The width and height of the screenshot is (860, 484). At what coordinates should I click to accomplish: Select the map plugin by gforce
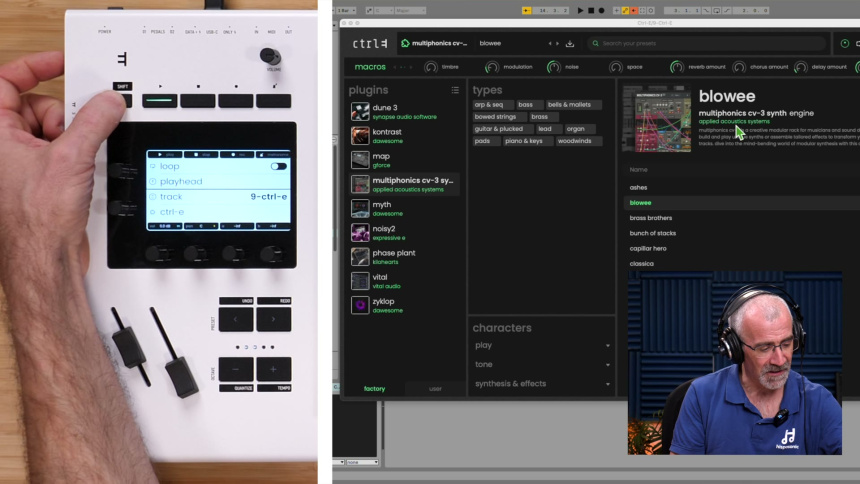(x=405, y=160)
